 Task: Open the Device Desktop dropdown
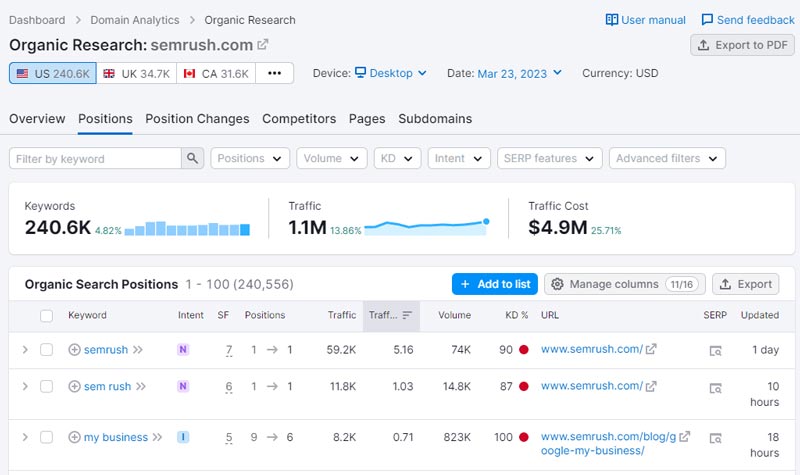(391, 73)
